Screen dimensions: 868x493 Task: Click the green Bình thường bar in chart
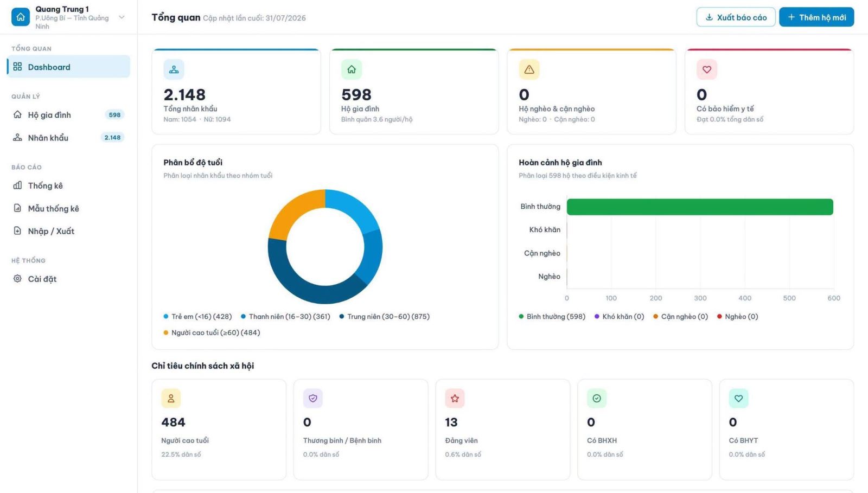click(700, 207)
